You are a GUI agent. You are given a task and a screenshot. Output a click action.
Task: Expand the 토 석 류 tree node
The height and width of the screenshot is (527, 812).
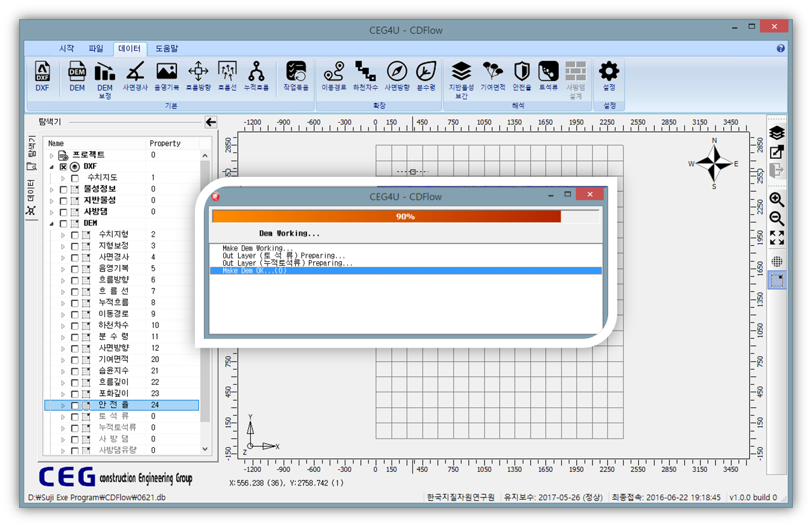[x=63, y=417]
